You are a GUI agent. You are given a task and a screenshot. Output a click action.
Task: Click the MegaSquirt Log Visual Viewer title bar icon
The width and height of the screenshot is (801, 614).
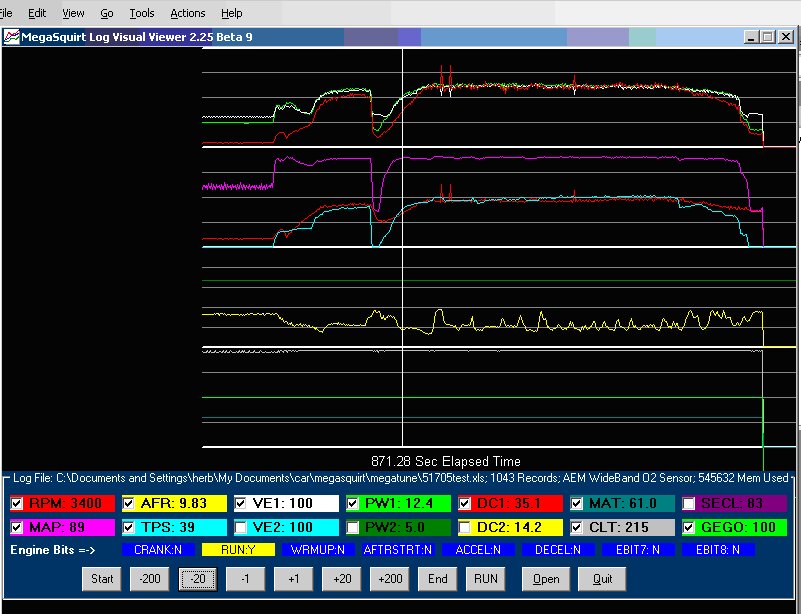(x=11, y=37)
